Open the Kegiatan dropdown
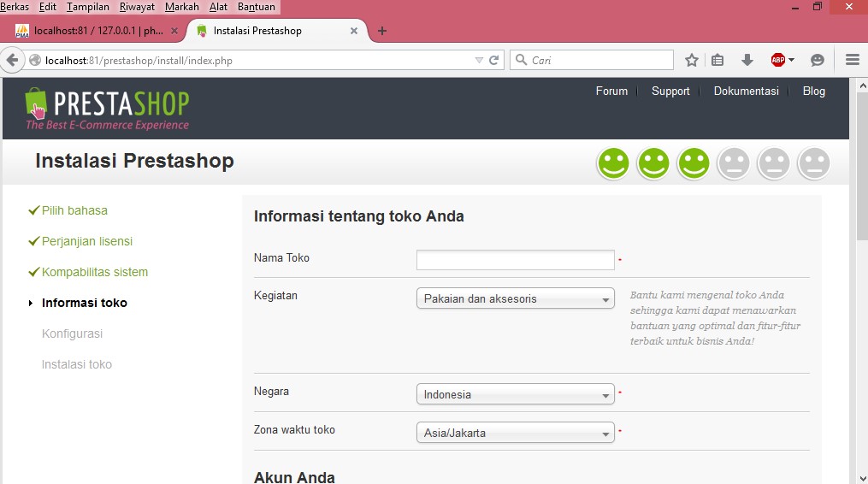This screenshot has width=868, height=484. coord(516,298)
